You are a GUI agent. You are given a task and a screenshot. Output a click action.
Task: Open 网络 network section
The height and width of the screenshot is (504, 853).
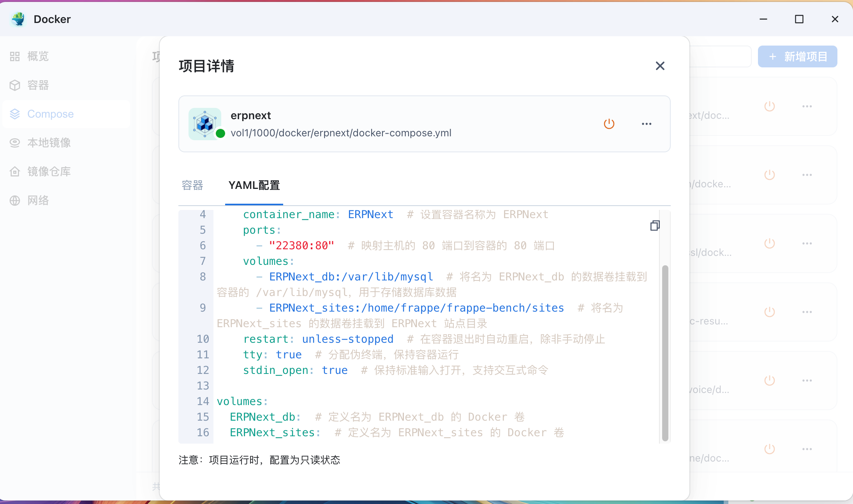pos(38,201)
